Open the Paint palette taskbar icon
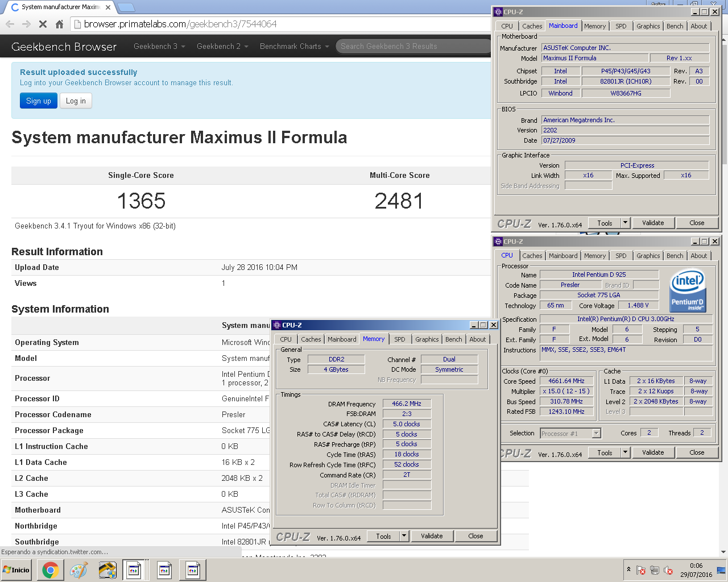The height and width of the screenshot is (582, 728). [x=78, y=570]
